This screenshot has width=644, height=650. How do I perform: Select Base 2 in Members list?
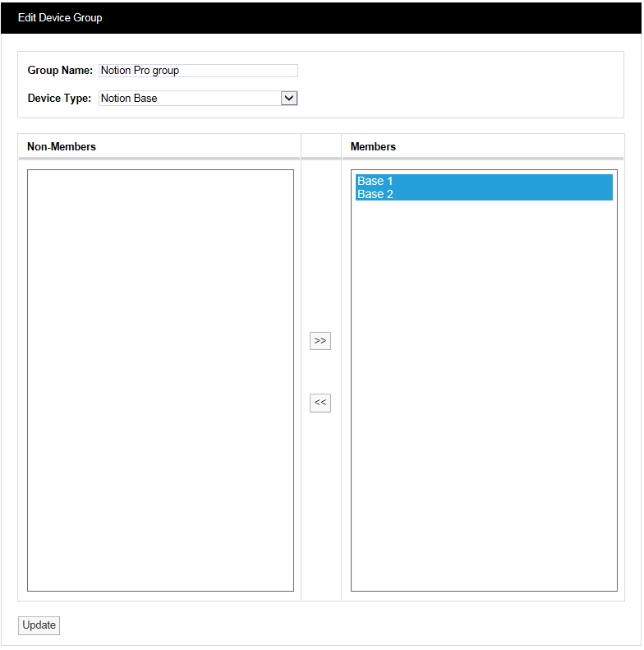(483, 194)
